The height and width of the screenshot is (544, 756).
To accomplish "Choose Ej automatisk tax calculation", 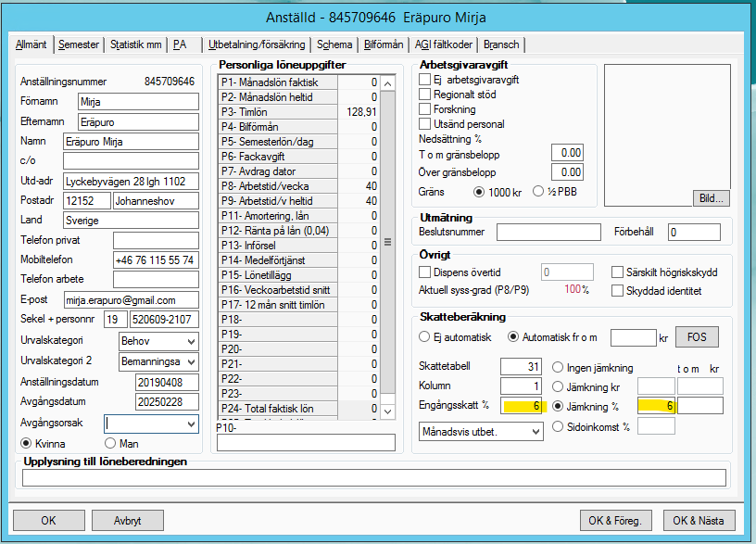I will [x=425, y=336].
